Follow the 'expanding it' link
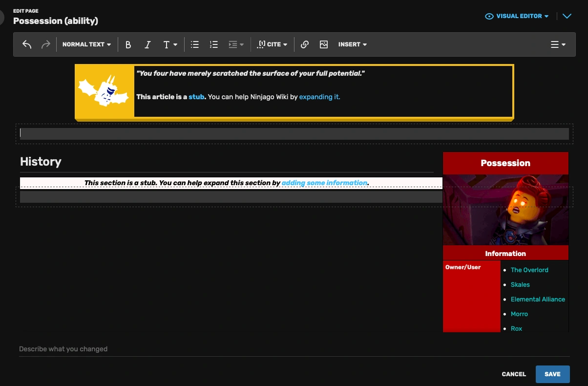Viewport: 588px width, 386px height. (319, 97)
